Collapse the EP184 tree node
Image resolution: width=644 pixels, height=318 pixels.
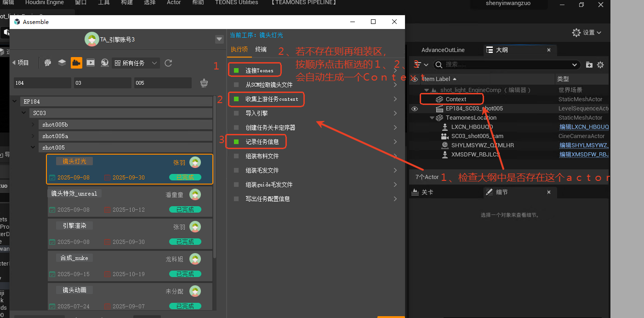(16, 101)
